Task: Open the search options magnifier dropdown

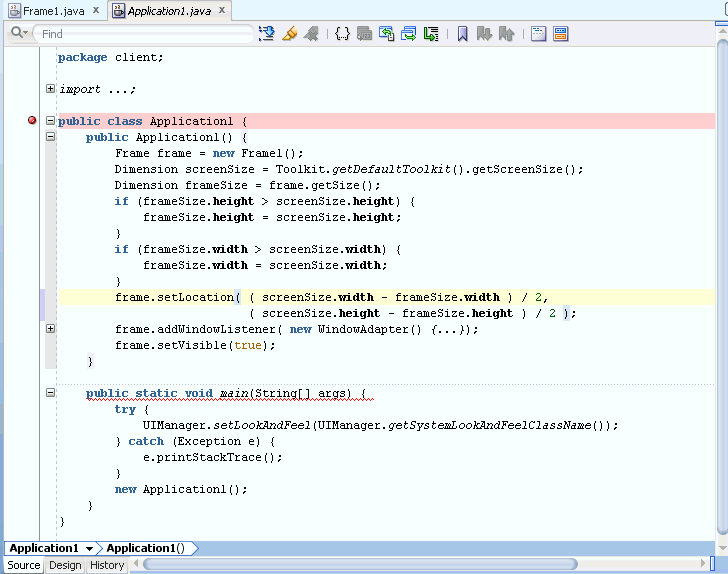Action: click(20, 33)
